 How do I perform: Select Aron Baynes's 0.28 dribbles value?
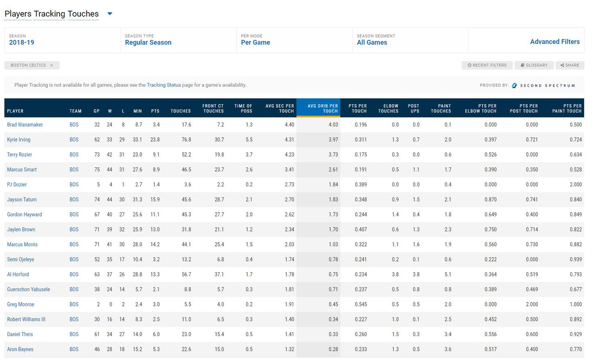click(x=333, y=350)
